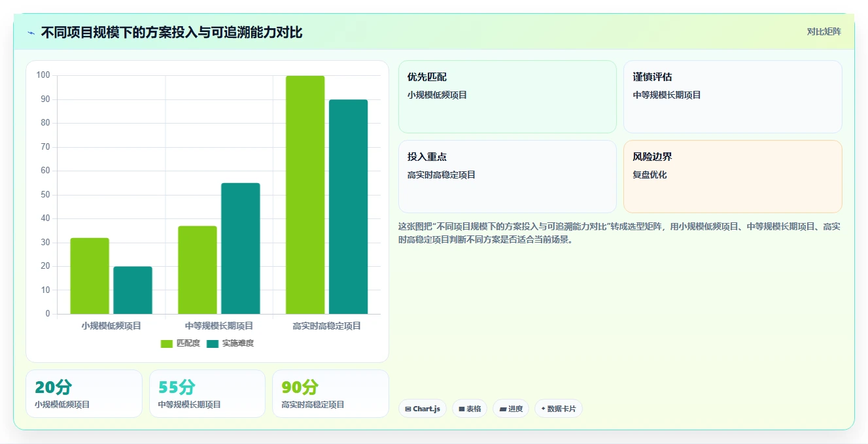Click the icon in the Chart.js chip
Viewport: 868px width, 444px height.
(x=408, y=409)
